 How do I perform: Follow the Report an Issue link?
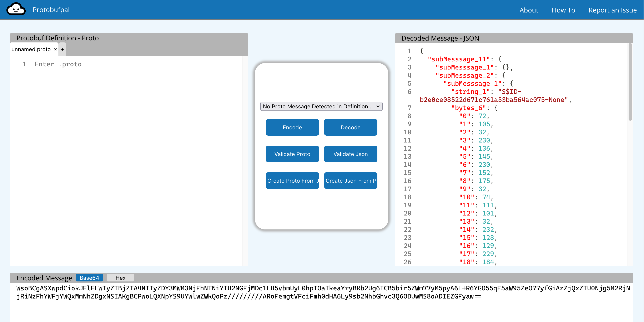click(612, 10)
